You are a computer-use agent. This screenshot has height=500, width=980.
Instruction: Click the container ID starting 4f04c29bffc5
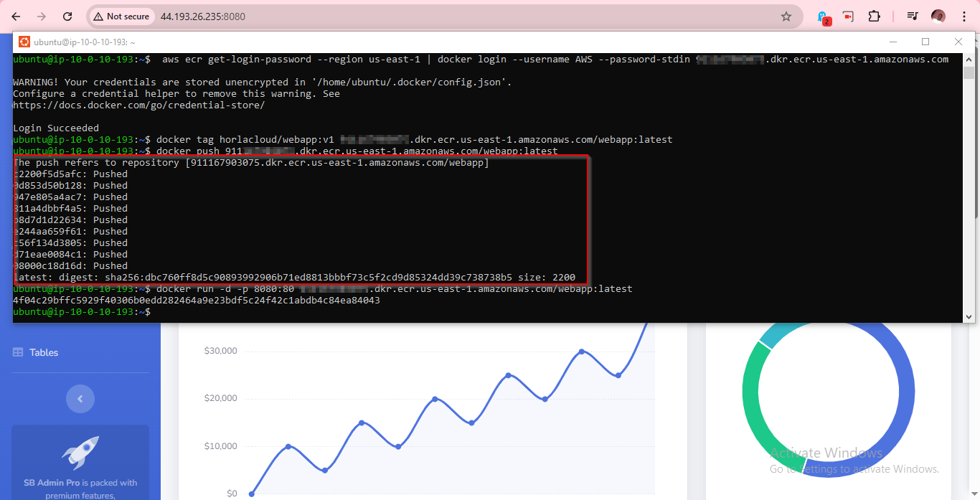(x=197, y=300)
